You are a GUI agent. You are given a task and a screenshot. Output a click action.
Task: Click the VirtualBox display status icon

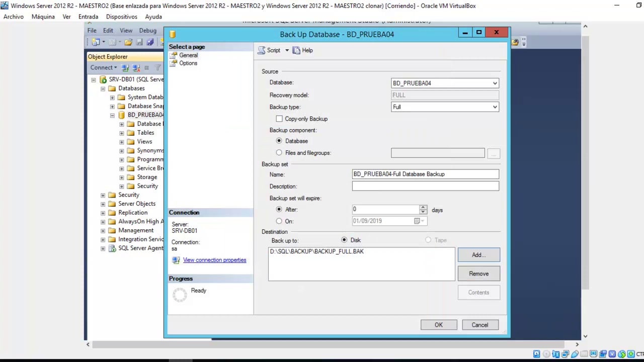594,354
